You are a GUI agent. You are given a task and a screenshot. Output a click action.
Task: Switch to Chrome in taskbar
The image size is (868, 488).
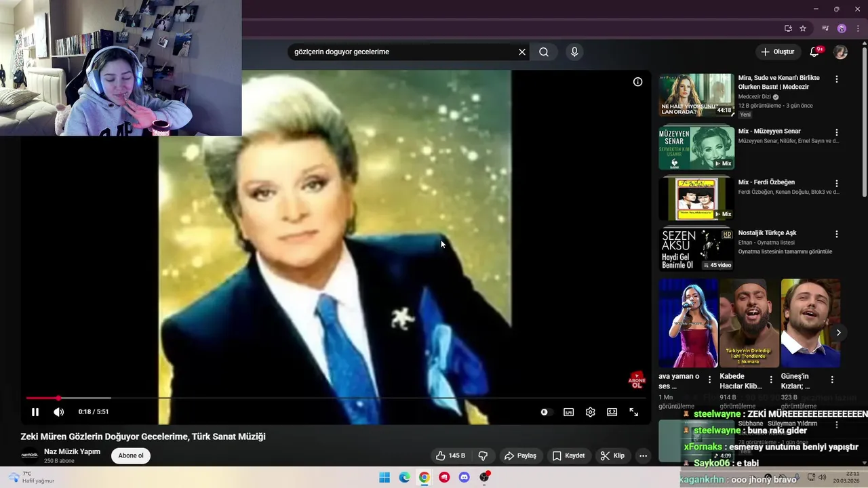[424, 477]
